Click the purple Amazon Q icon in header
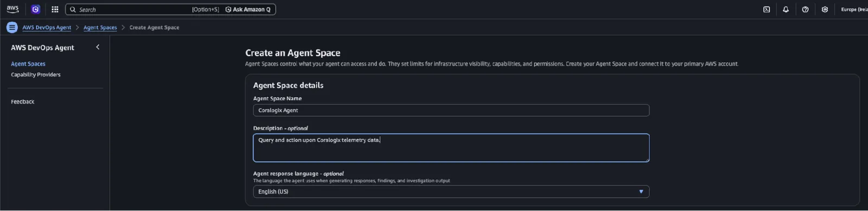This screenshot has width=868, height=211. pos(36,9)
